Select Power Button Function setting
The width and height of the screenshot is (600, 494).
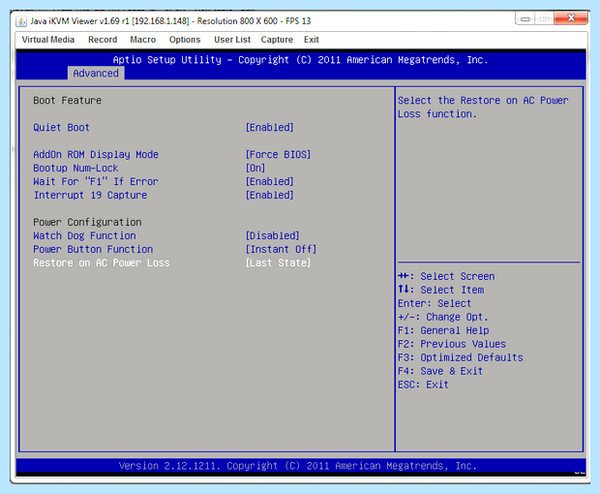click(x=93, y=249)
